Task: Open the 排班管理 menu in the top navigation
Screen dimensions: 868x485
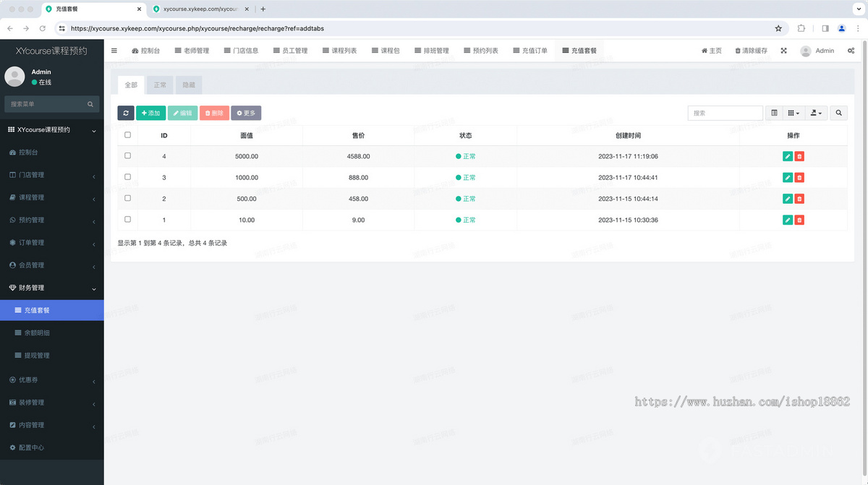Action: [x=432, y=51]
